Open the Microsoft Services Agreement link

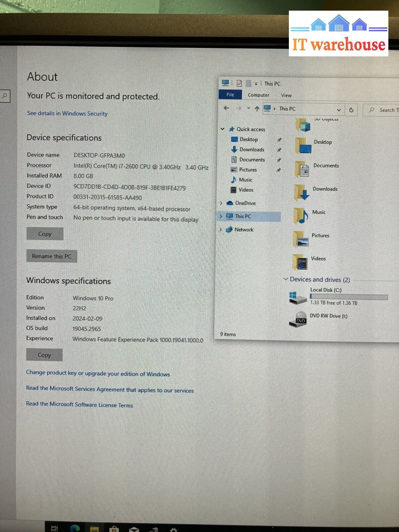pyautogui.click(x=110, y=389)
